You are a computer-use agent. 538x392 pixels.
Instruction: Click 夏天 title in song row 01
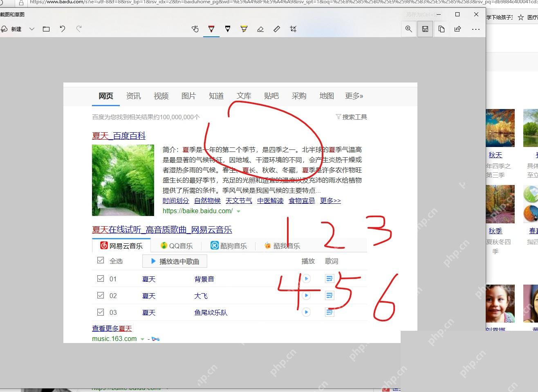coord(149,279)
